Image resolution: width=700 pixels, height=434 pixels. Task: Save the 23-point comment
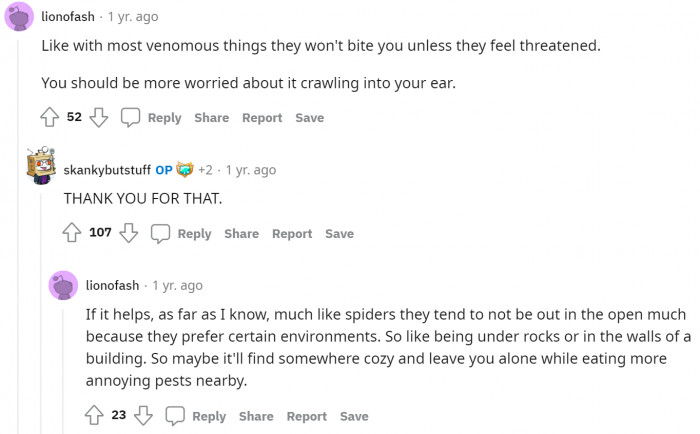pyautogui.click(x=354, y=416)
